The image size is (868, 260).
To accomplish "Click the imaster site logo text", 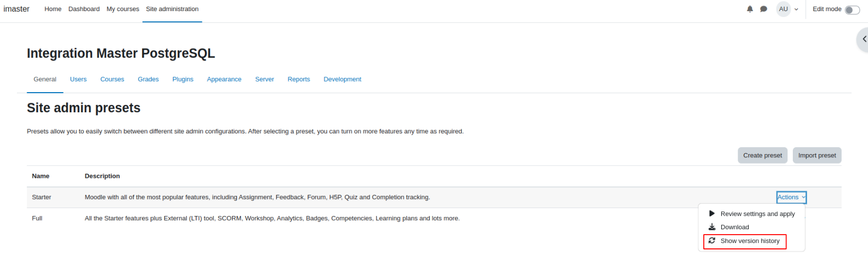I will [16, 9].
